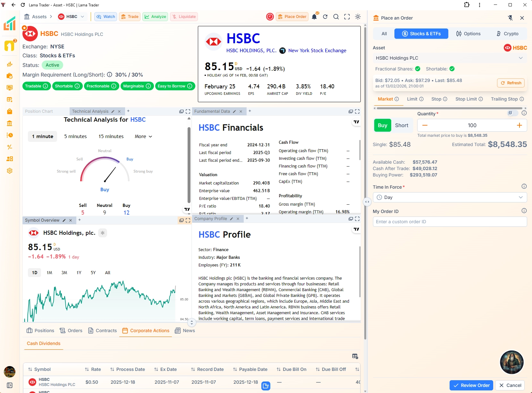Edit the Technical Analysis widget tab
This screenshot has width=532, height=393.
113,111
